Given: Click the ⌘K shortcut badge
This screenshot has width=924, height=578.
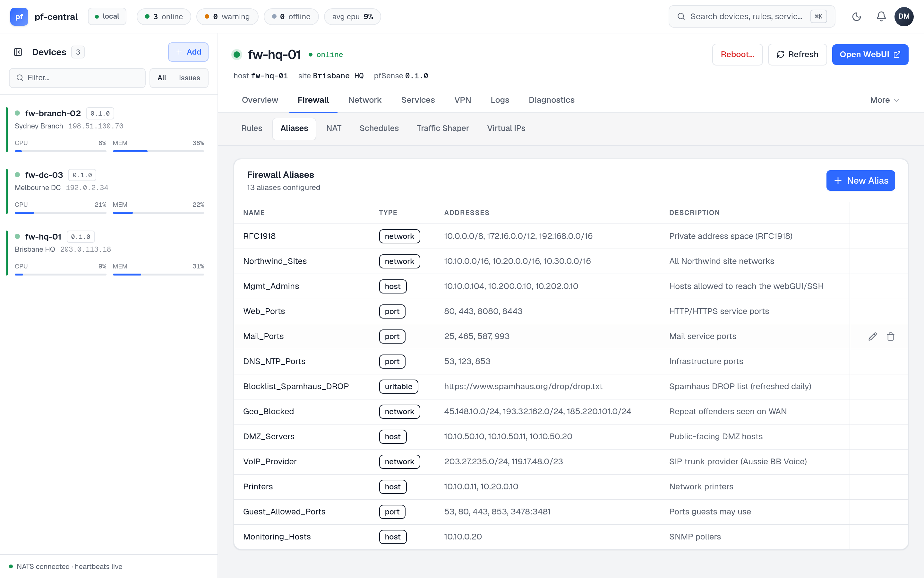Looking at the screenshot, I should coord(819,16).
